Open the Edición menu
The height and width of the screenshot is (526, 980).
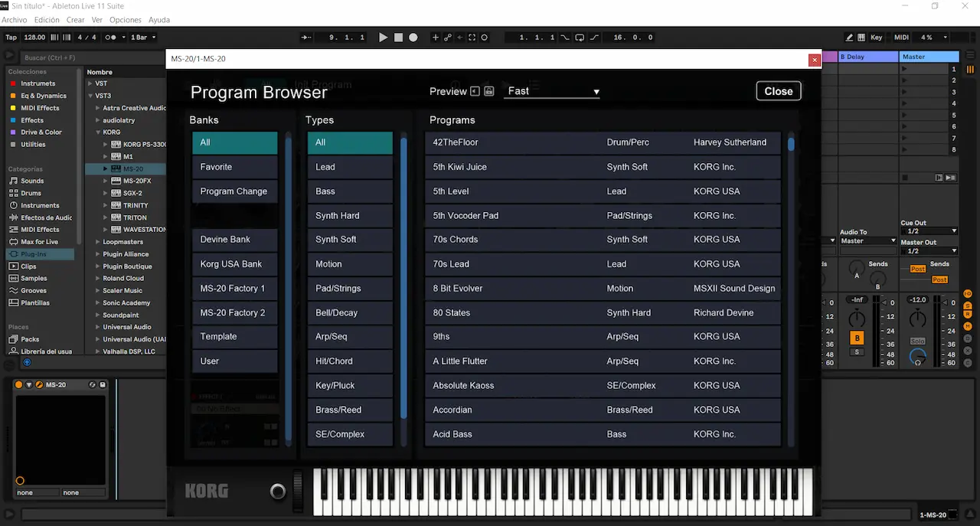[47, 20]
